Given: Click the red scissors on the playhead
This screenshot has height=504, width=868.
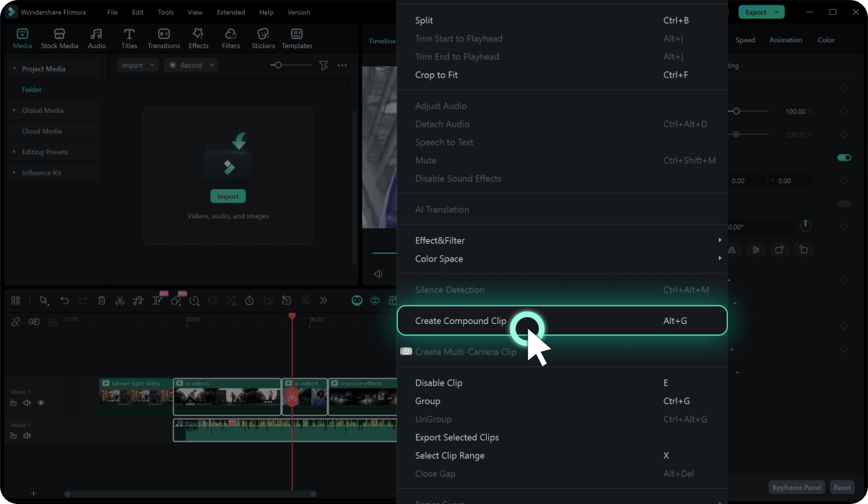Looking at the screenshot, I should coord(292,396).
